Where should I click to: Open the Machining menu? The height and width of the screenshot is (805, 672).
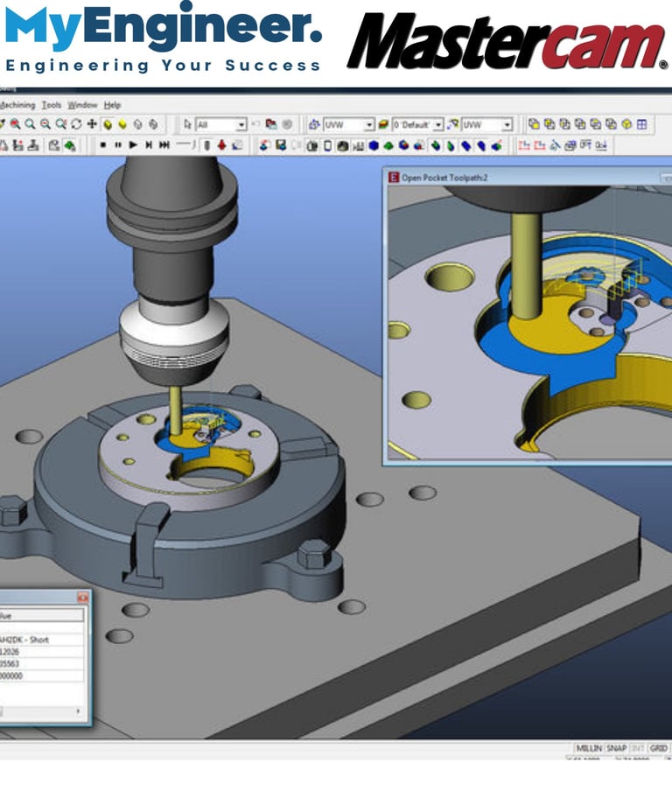pos(17,105)
